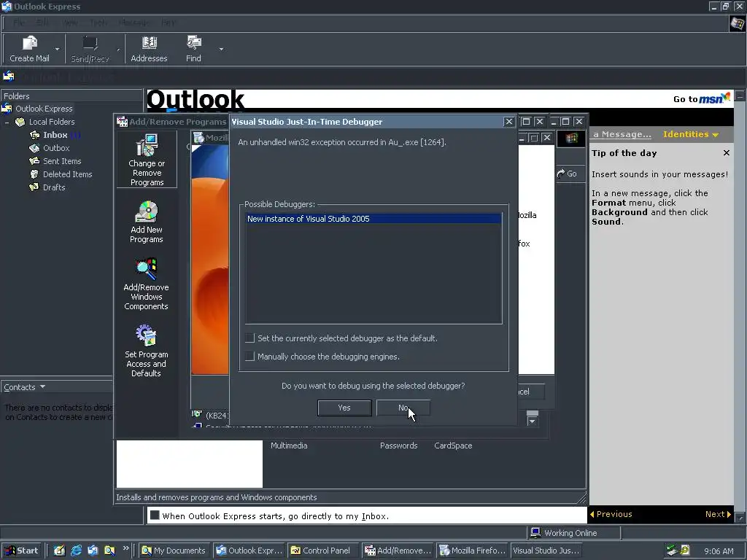
Task: Collapse the Local Folders tree node
Action: point(7,122)
